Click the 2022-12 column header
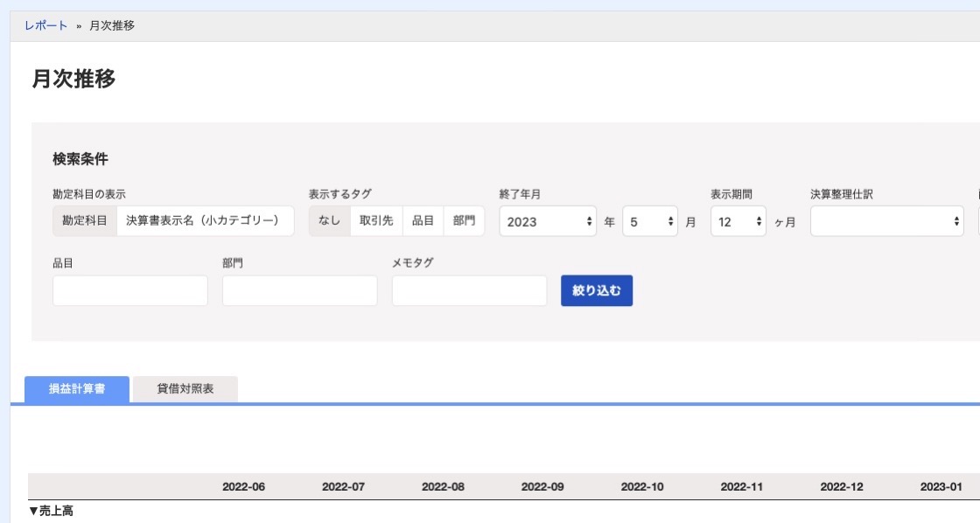Viewport: 980px width, 523px height. (x=842, y=487)
